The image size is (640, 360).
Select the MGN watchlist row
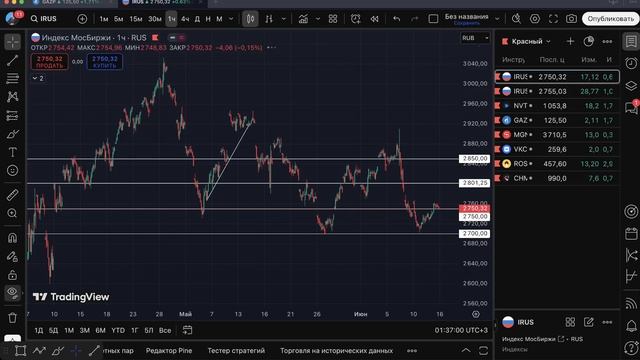click(x=557, y=135)
